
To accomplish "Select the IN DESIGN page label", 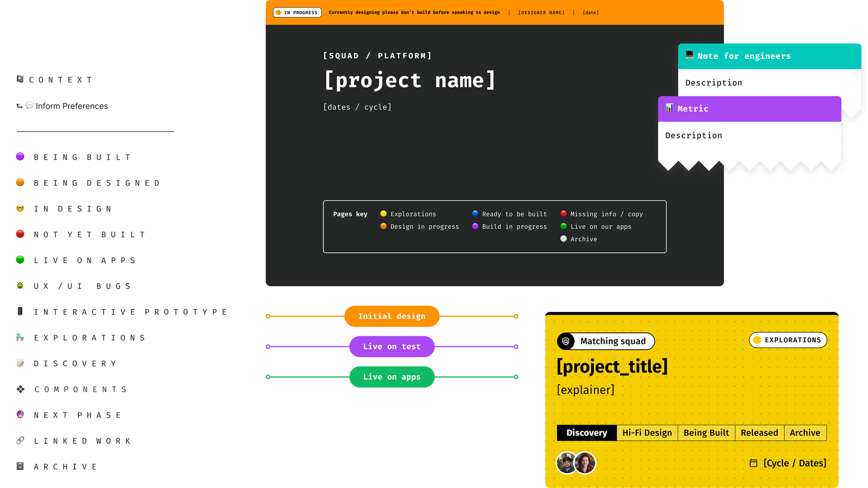I will point(73,209).
